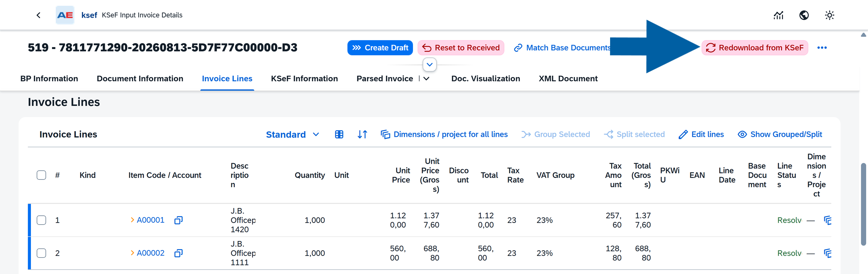
Task: Click the AE app logo
Action: point(65,15)
